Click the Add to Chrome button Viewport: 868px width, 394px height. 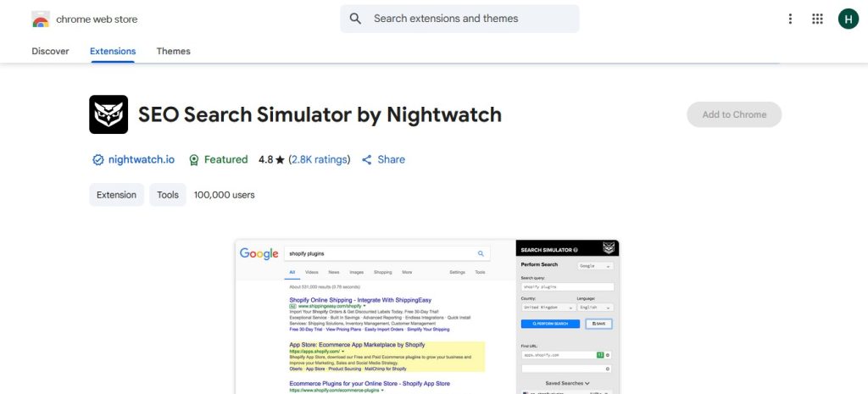pos(734,114)
